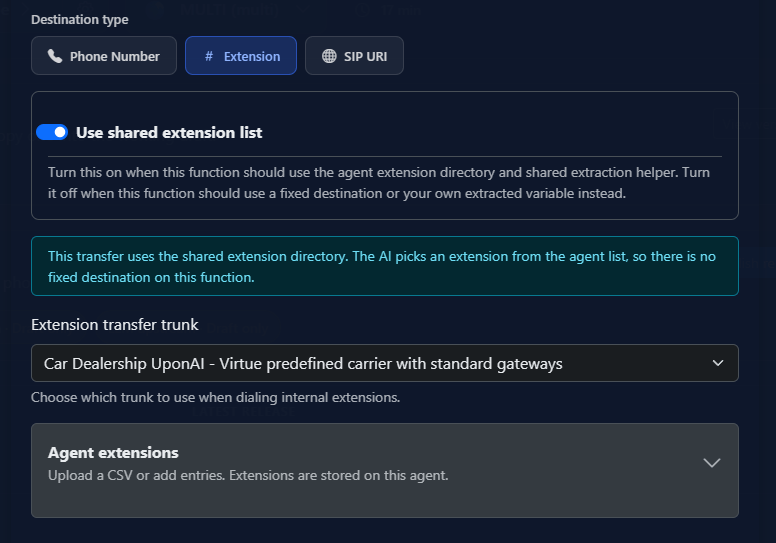Expand the Agent extensions section
Image resolution: width=776 pixels, height=543 pixels.
(x=385, y=470)
